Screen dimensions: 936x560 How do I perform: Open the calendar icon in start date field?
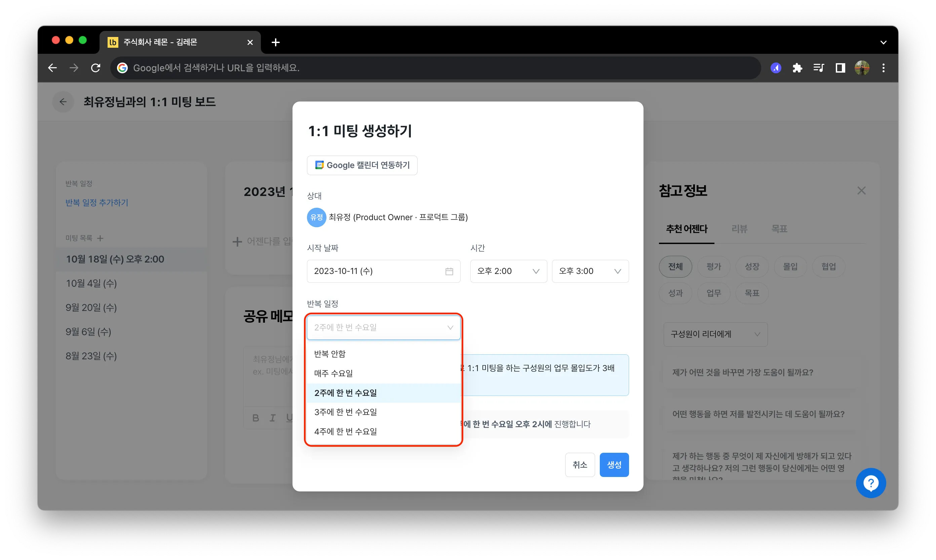click(x=449, y=271)
